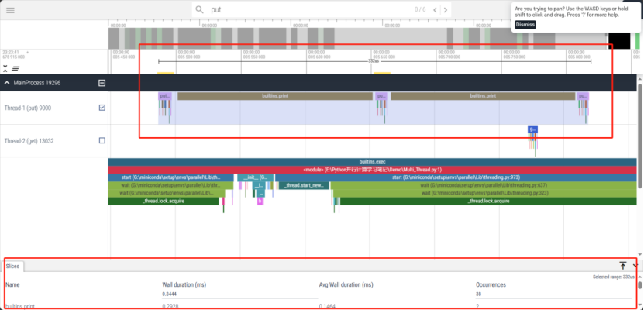Collapse the MainProcess 19296 group
Image resolution: width=644 pixels, height=310 pixels.
click(x=7, y=82)
